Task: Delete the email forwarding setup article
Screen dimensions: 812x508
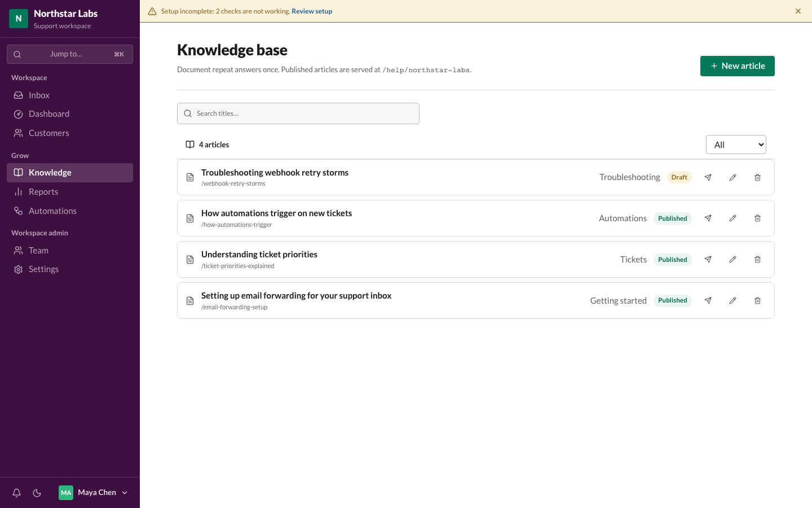Action: [757, 301]
